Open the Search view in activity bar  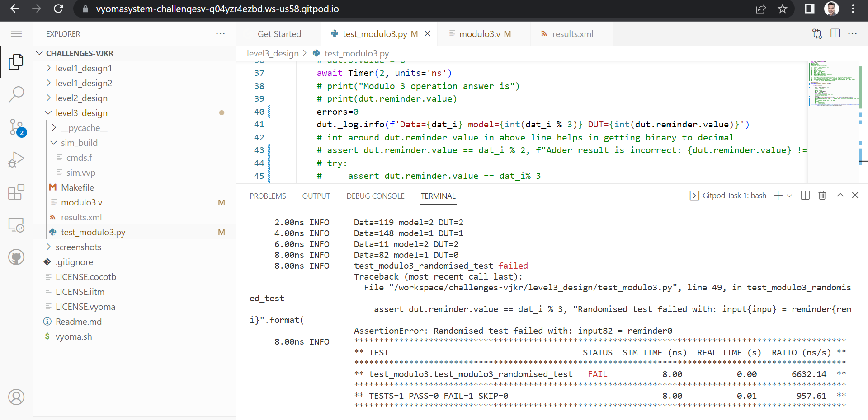click(16, 94)
